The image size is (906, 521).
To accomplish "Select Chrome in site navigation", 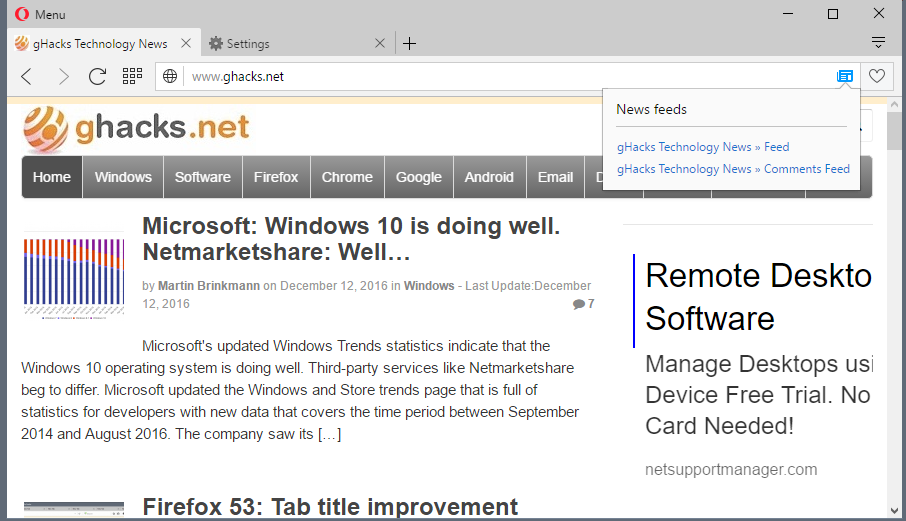I will click(347, 177).
